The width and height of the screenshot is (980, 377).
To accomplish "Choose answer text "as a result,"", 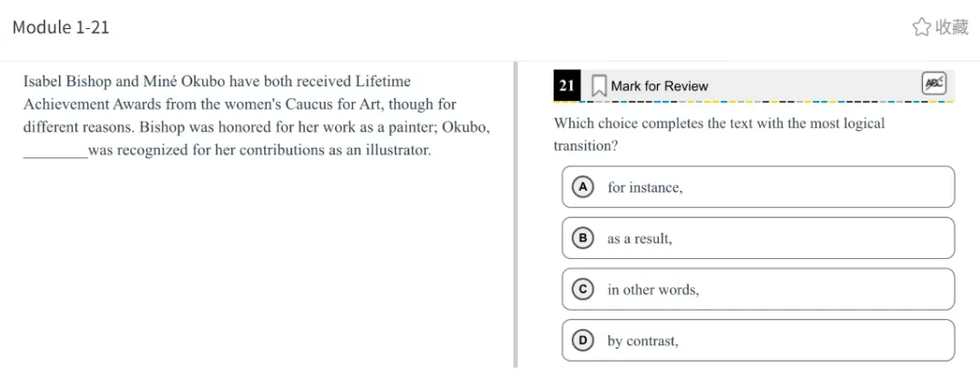I will pyautogui.click(x=640, y=239).
